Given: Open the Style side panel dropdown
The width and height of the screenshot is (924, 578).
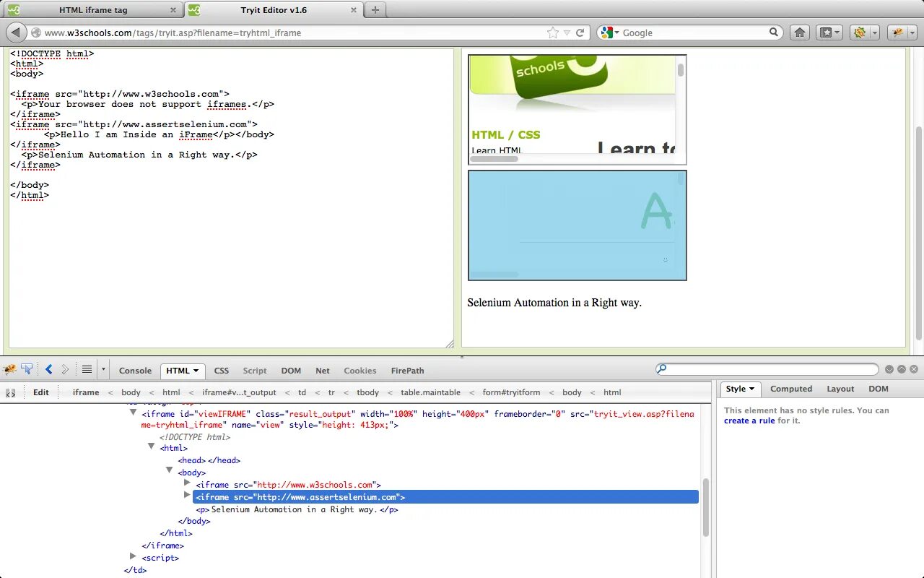Looking at the screenshot, I should point(751,389).
